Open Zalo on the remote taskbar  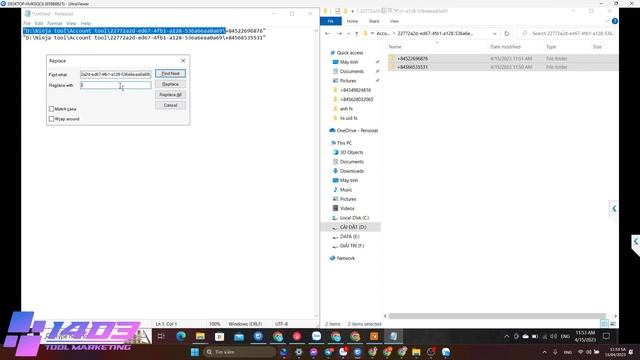[x=316, y=336]
